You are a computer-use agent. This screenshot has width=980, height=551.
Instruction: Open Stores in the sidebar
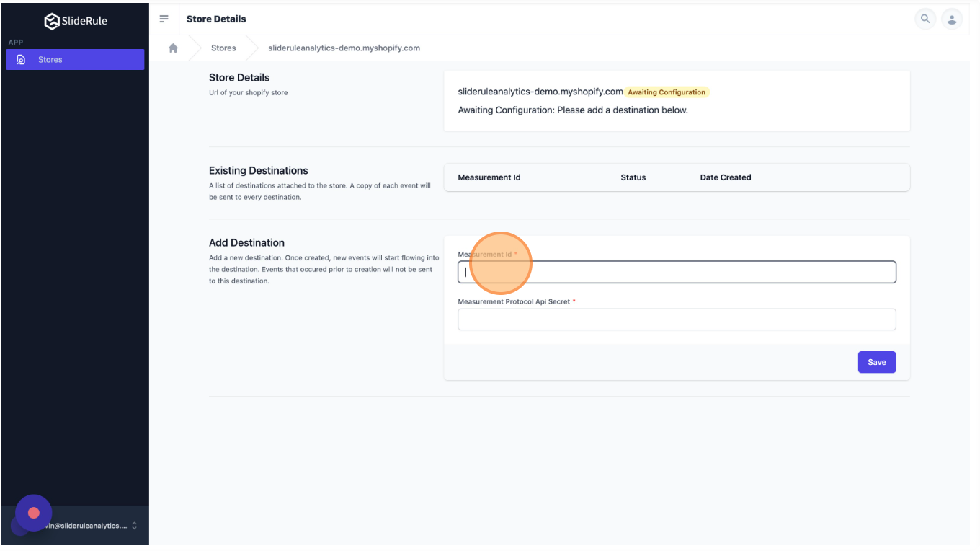(75, 59)
